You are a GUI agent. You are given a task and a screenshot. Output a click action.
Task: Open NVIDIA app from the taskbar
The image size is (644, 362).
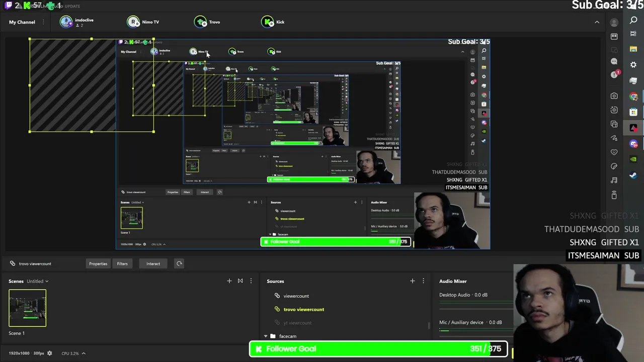633,159
